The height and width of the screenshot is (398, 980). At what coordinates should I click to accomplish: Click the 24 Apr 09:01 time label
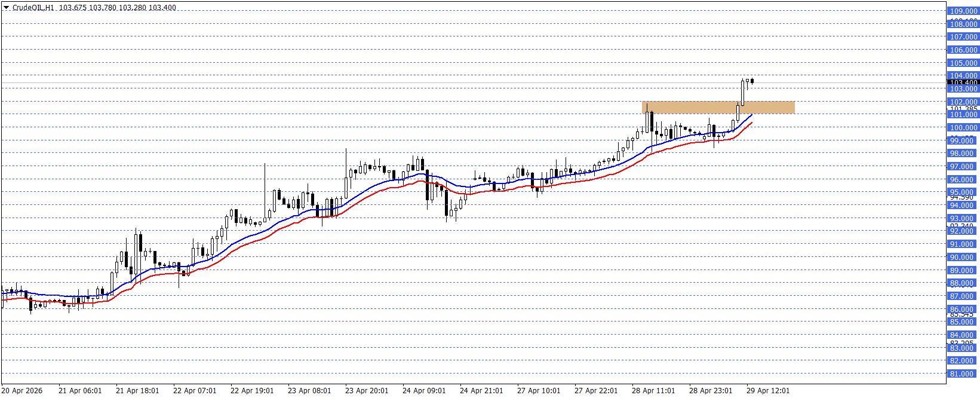coord(424,391)
